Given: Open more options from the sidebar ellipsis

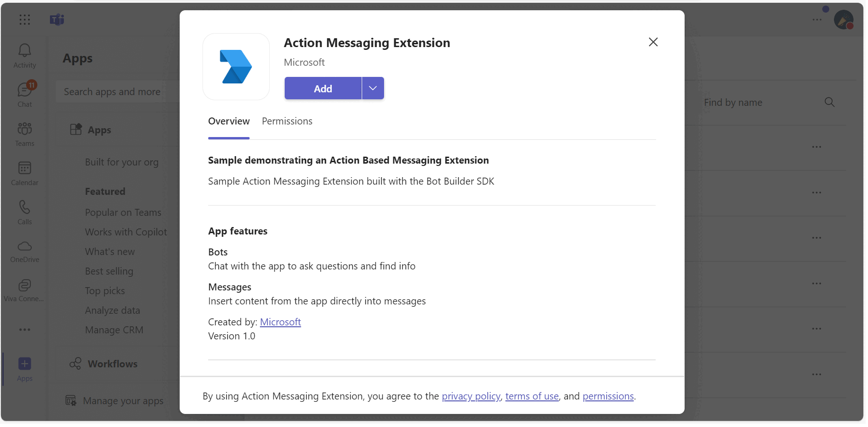Looking at the screenshot, I should tap(24, 330).
